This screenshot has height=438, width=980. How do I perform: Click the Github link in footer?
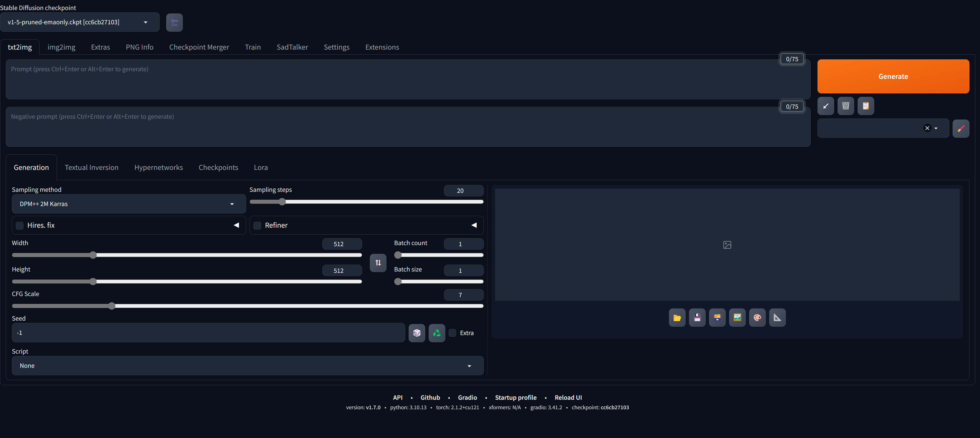click(x=431, y=397)
